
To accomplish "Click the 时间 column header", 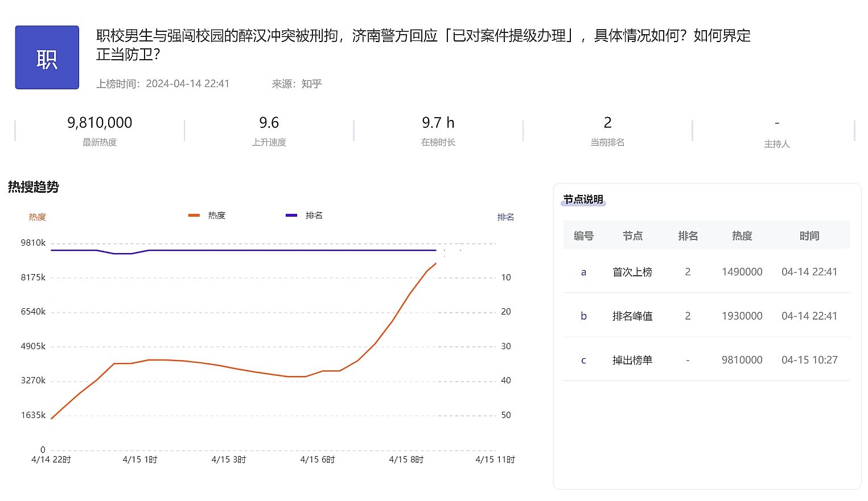I will [x=809, y=235].
